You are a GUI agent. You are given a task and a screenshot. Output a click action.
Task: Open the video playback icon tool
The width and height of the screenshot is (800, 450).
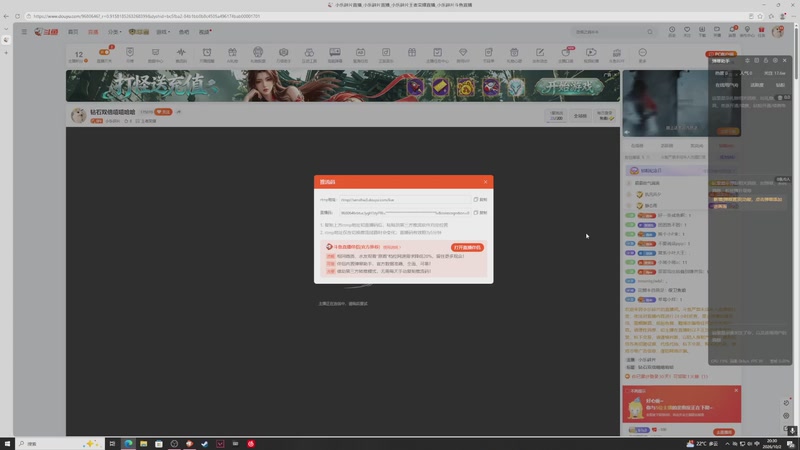(591, 53)
